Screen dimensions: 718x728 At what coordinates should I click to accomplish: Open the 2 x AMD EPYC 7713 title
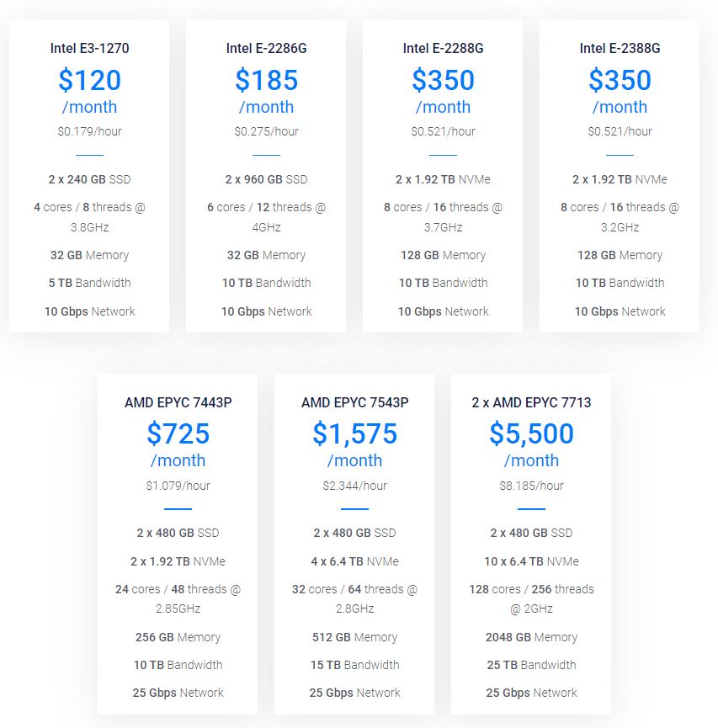coord(531,402)
